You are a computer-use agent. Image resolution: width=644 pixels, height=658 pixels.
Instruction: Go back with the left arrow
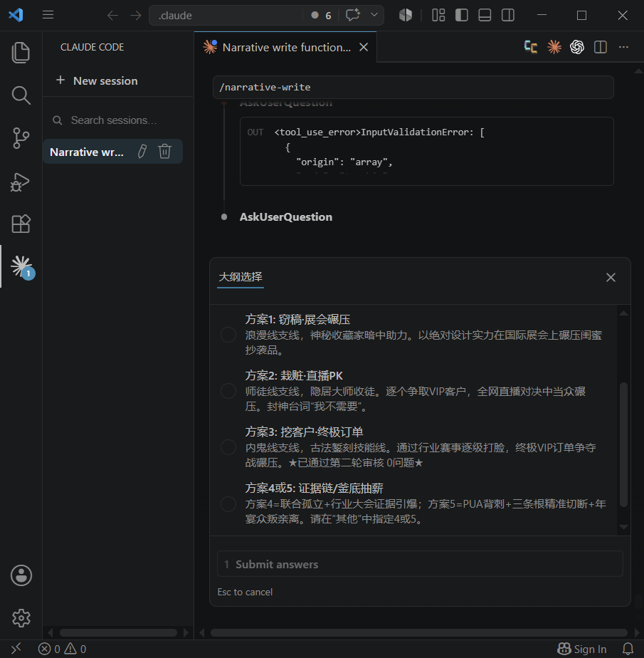click(x=112, y=16)
